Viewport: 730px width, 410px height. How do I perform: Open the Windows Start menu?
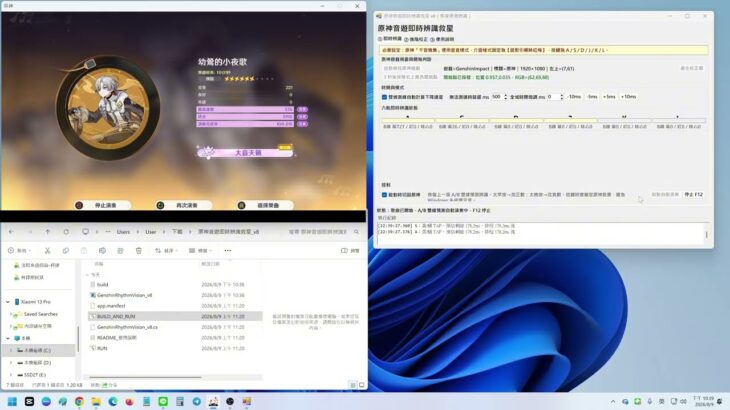point(13,401)
